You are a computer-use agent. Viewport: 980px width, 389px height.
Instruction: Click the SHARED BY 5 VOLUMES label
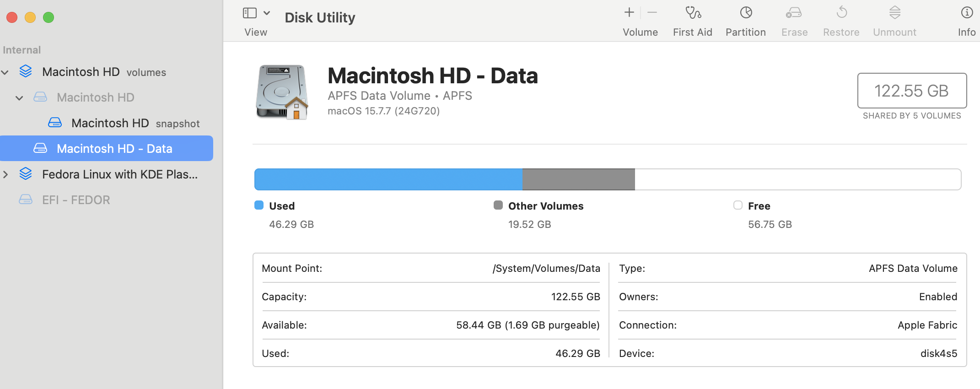tap(912, 116)
